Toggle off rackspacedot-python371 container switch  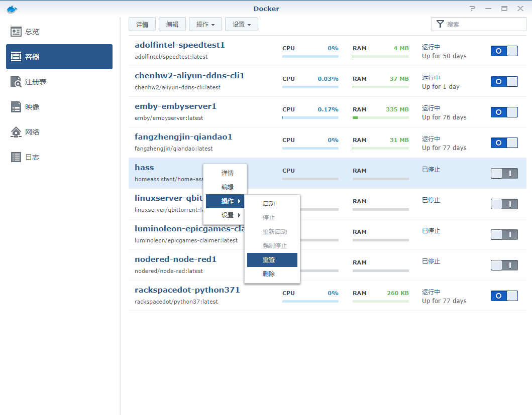(504, 296)
